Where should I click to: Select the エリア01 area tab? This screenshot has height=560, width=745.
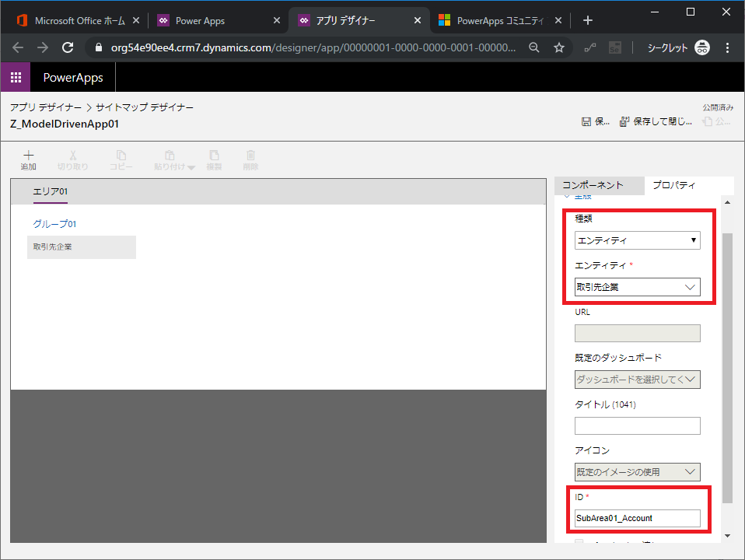(x=51, y=191)
